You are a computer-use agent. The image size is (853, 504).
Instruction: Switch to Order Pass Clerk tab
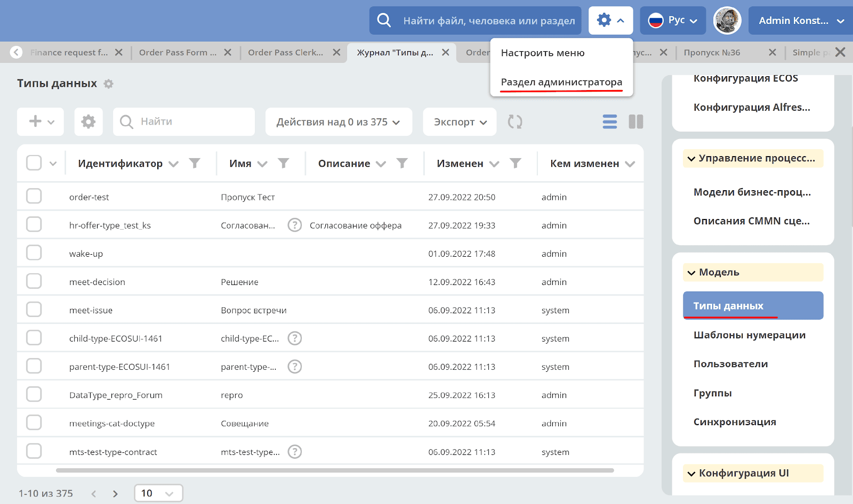tap(286, 52)
